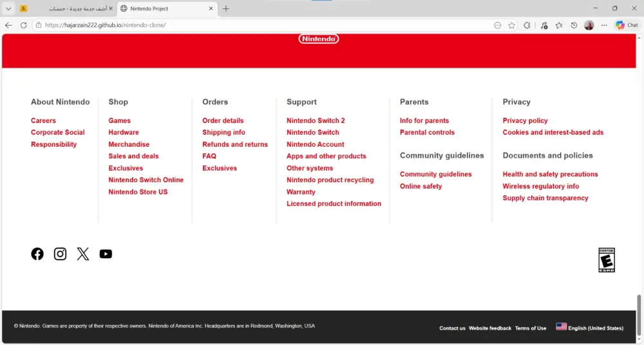Open the Exclusives link under Orders
644x345 pixels.
point(220,168)
